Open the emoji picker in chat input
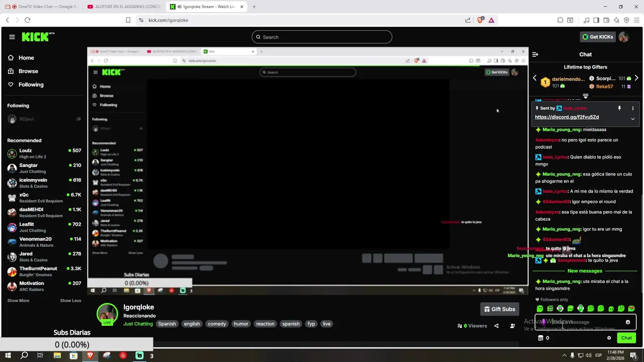 [x=628, y=322]
